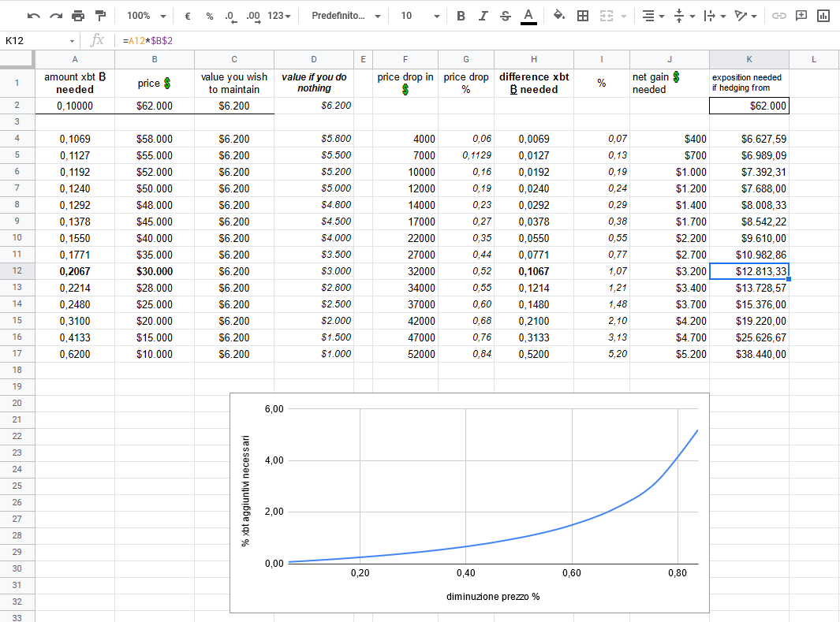Open text wrapping dropdown

click(715, 16)
